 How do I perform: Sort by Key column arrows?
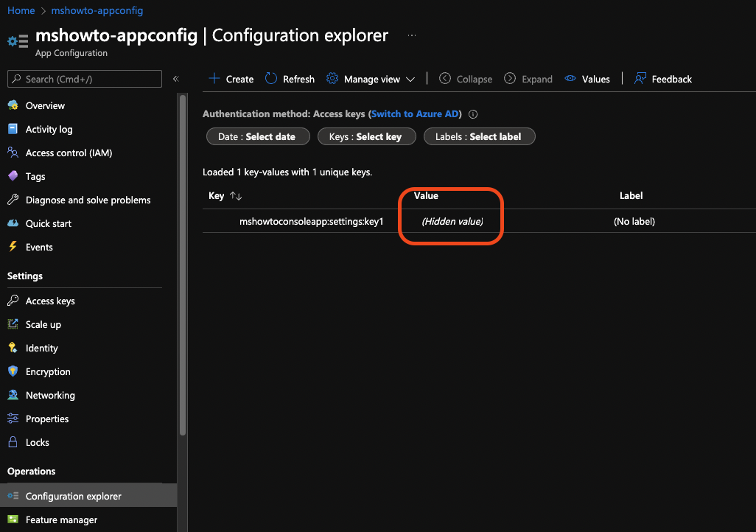pyautogui.click(x=236, y=196)
